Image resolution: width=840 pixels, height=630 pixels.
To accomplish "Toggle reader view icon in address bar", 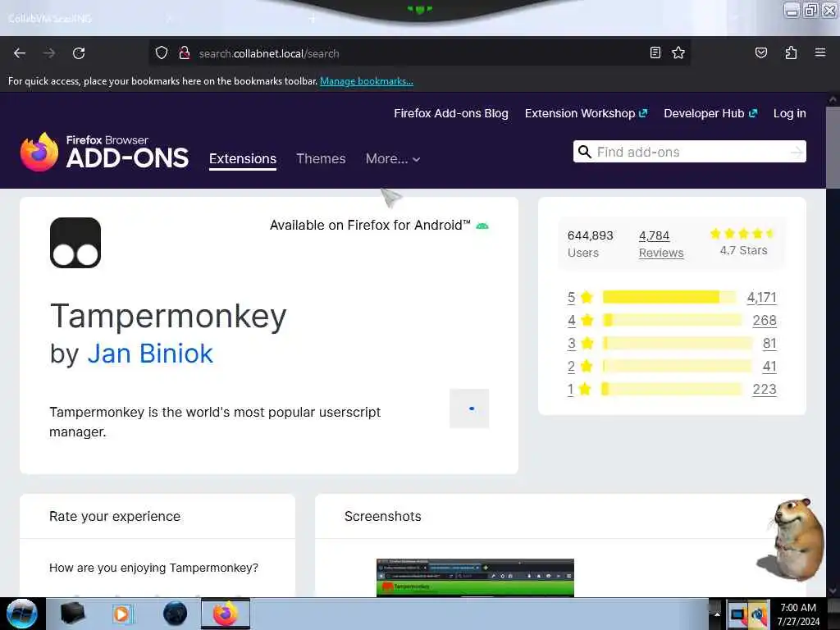I will (655, 52).
